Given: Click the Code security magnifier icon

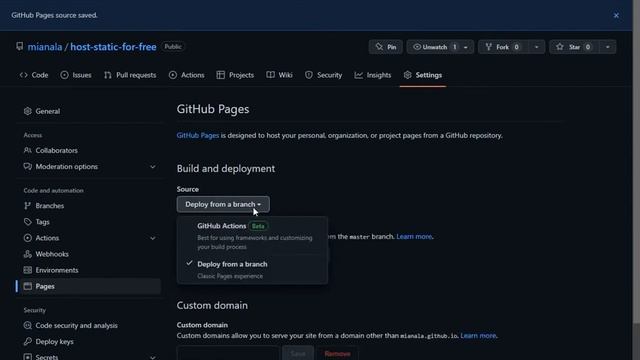Looking at the screenshot, I should pyautogui.click(x=27, y=325).
